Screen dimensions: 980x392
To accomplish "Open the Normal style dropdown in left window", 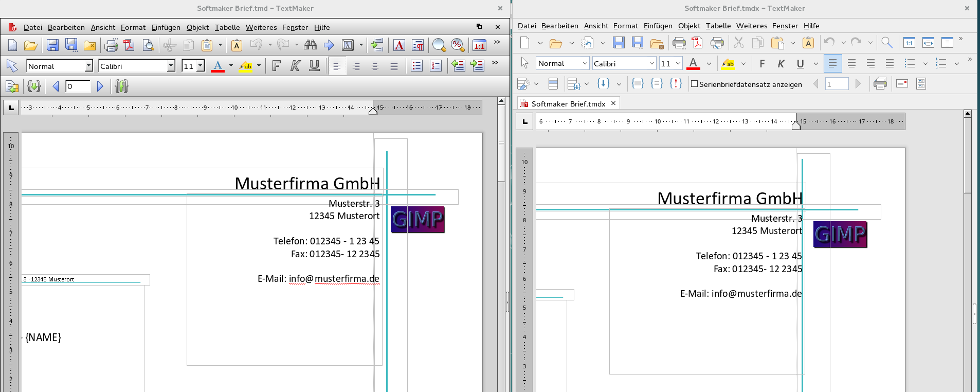I will click(x=88, y=66).
